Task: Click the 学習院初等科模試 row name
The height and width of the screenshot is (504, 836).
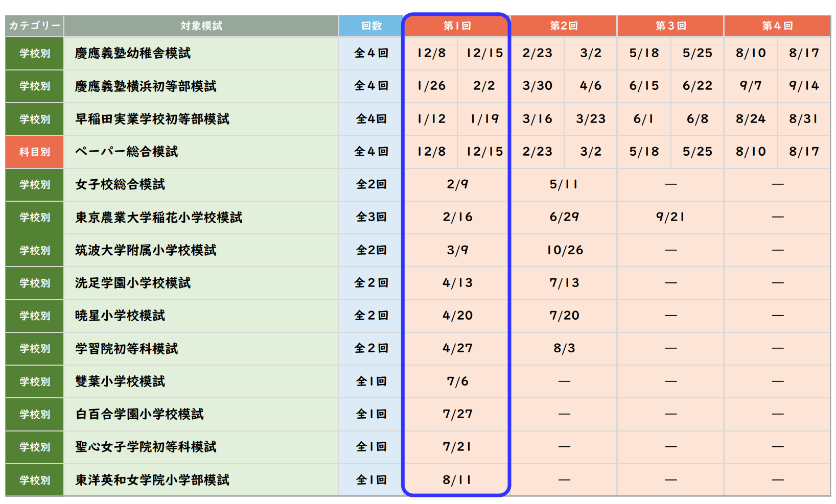Action: point(126,349)
